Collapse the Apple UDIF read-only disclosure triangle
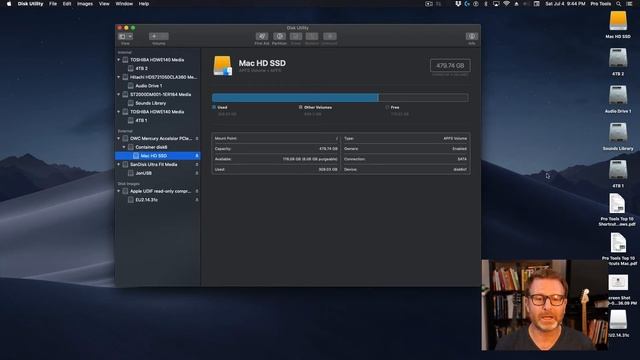The image size is (640, 360). coord(119,191)
